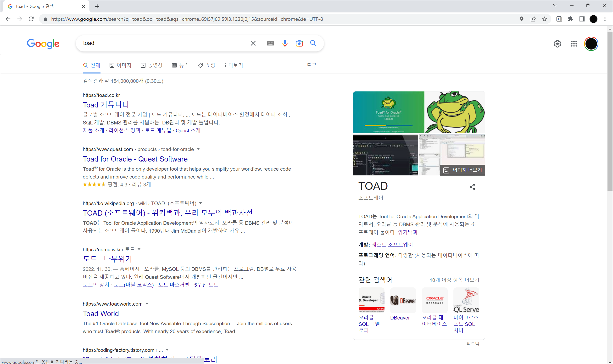Toggle the browser side panel
The width and height of the screenshot is (613, 364).
(582, 19)
